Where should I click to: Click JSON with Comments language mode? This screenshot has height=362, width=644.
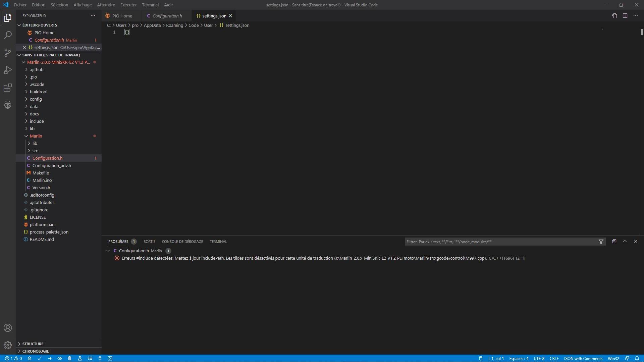click(x=583, y=358)
